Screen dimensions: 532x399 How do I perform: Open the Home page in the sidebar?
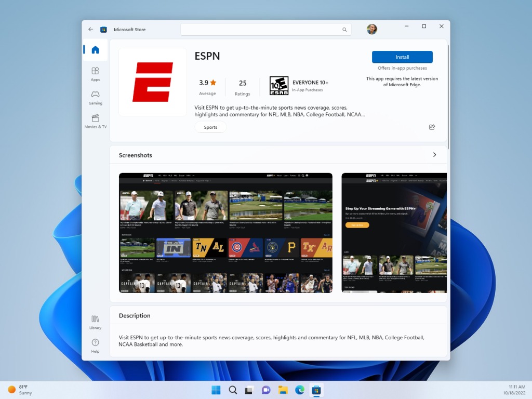95,50
